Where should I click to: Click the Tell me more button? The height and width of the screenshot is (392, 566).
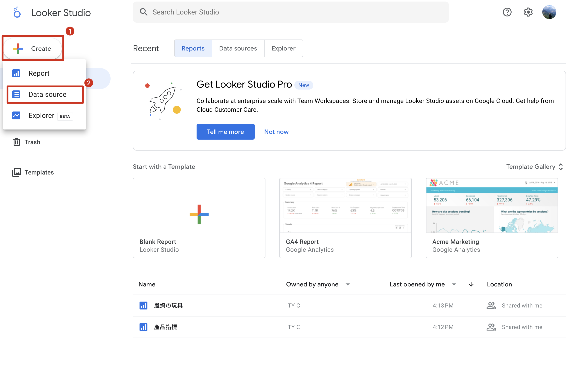pyautogui.click(x=225, y=132)
